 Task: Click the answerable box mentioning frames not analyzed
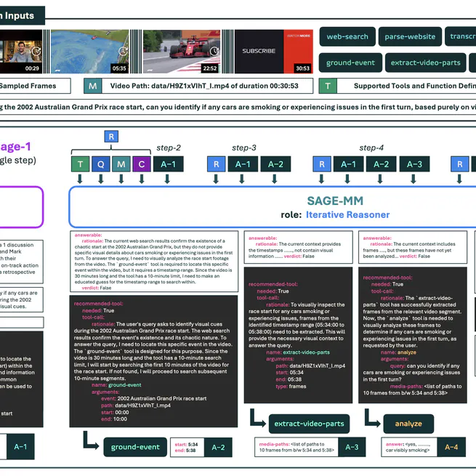click(413, 247)
